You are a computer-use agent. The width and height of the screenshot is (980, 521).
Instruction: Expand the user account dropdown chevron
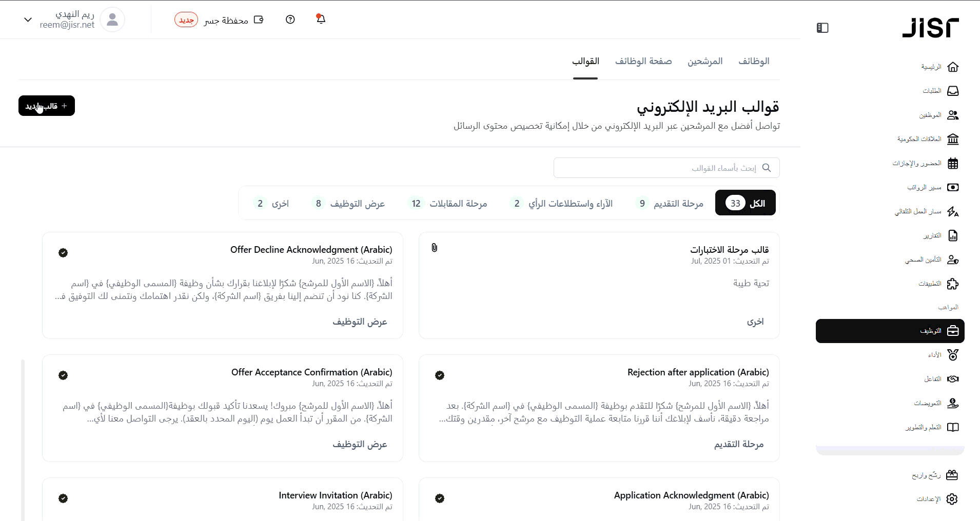[x=28, y=19]
